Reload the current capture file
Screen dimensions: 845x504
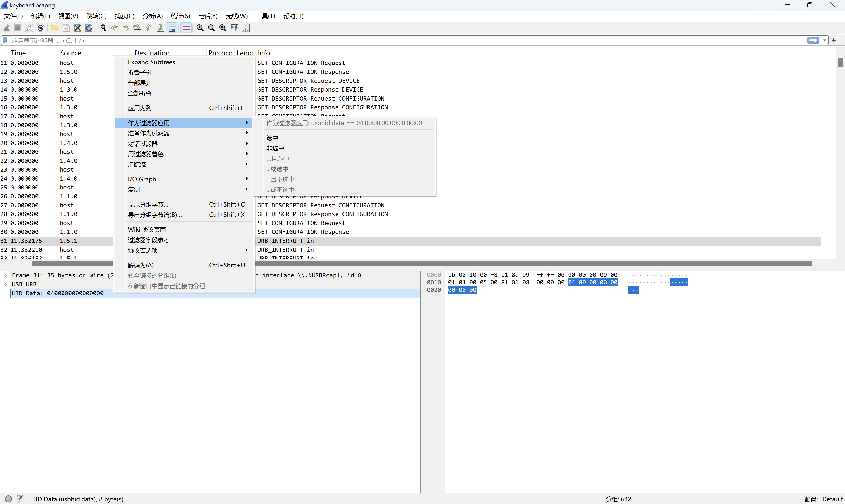[89, 28]
